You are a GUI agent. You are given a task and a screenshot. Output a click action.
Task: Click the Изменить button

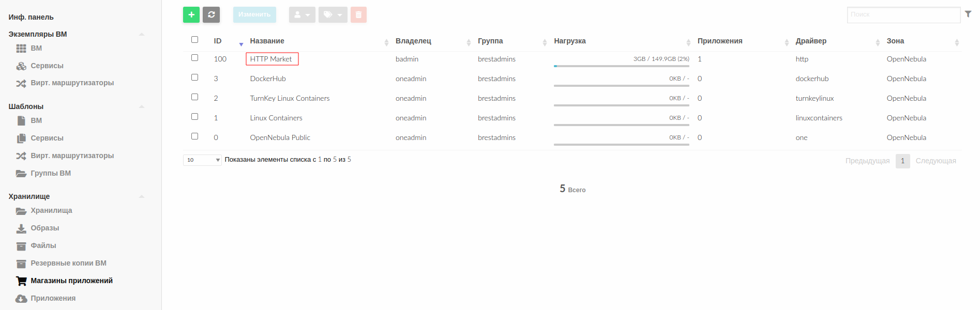(x=254, y=15)
